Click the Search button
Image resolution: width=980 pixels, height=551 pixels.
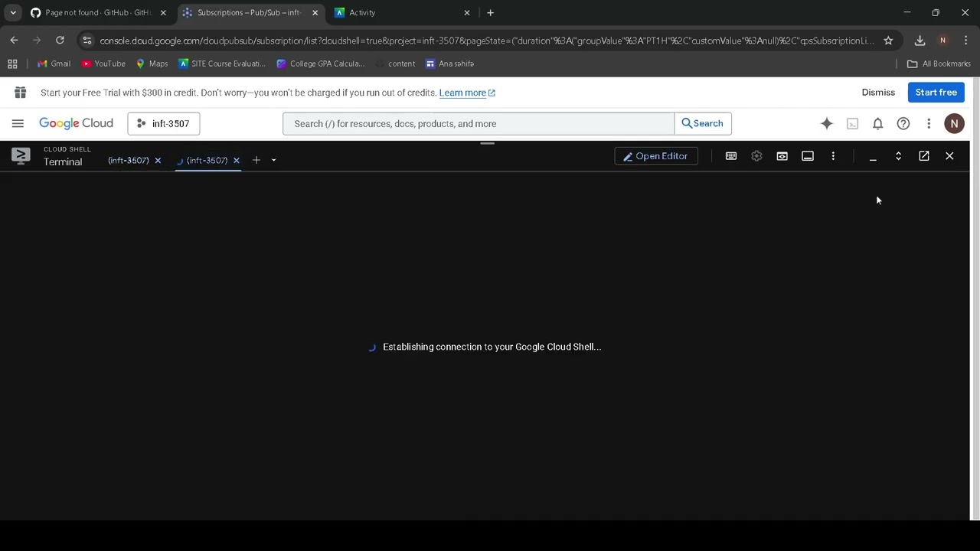point(703,123)
